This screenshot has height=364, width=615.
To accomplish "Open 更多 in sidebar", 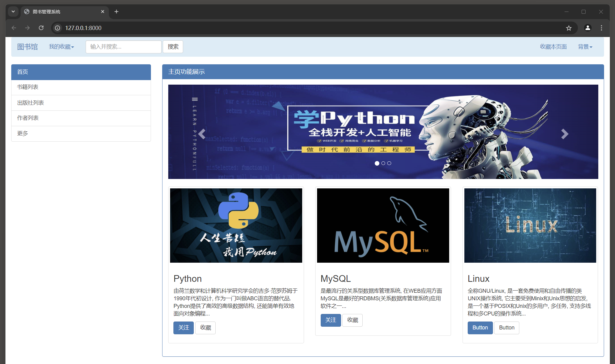I will [x=81, y=134].
